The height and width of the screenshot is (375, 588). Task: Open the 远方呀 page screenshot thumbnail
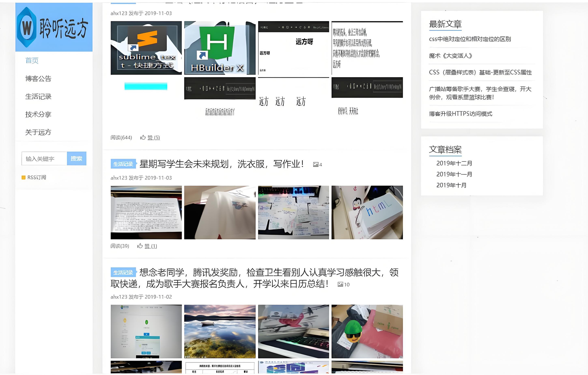coord(294,48)
